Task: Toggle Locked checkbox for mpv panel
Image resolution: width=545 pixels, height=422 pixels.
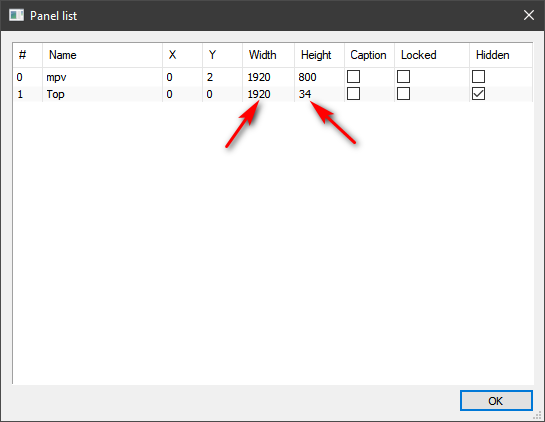Action: pos(403,76)
